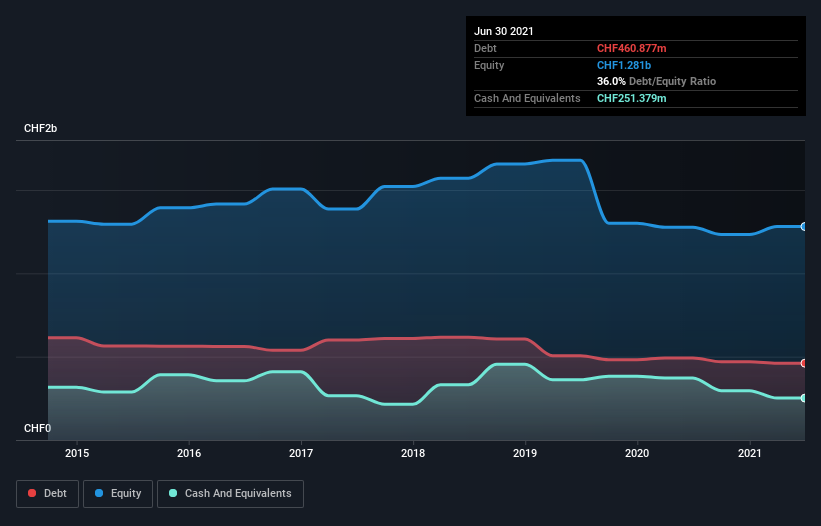Click the CHF0 y-axis label
The width and height of the screenshot is (821, 526).
38,429
